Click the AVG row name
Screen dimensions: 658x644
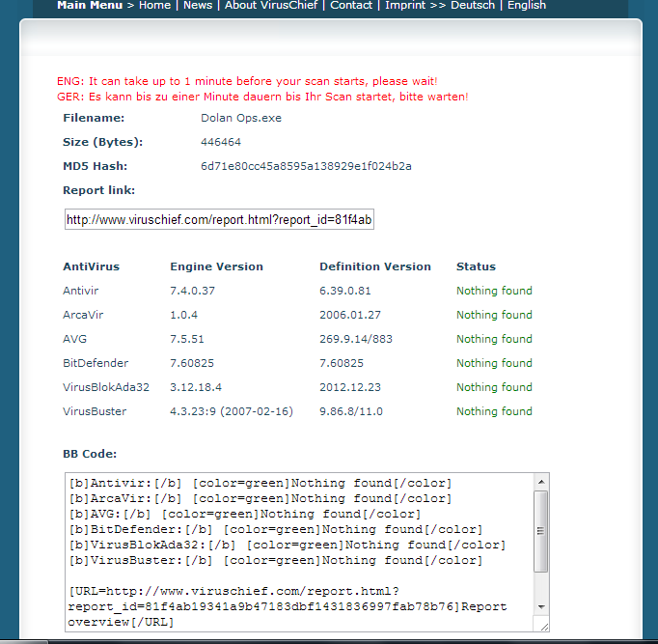pyautogui.click(x=74, y=339)
